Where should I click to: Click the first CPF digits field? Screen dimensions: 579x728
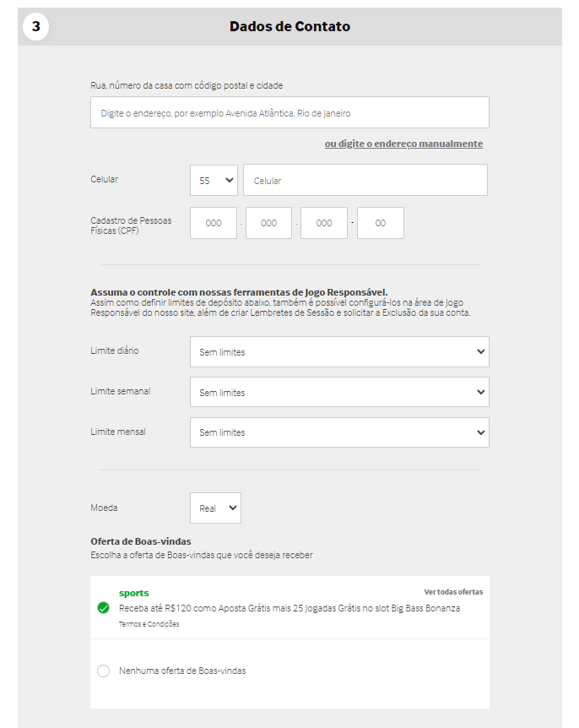tap(214, 223)
